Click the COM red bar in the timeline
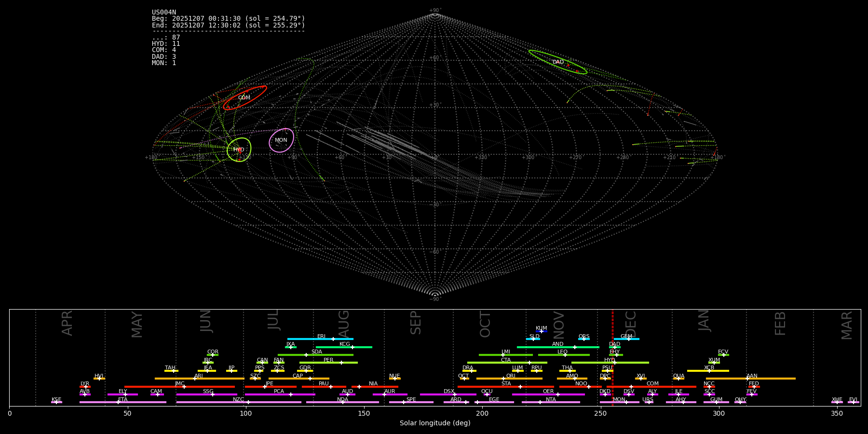The width and height of the screenshot is (868, 434). point(651,386)
